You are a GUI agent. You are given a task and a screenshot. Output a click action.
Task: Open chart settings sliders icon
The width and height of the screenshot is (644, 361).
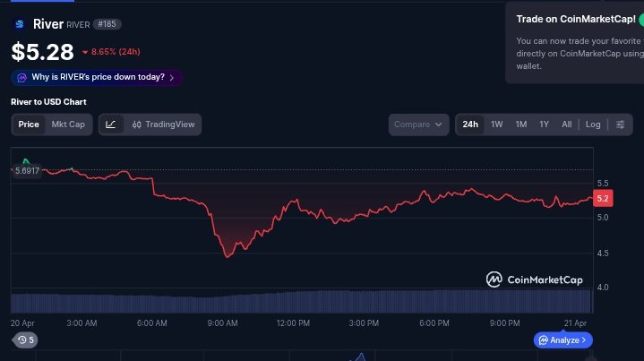pos(620,125)
